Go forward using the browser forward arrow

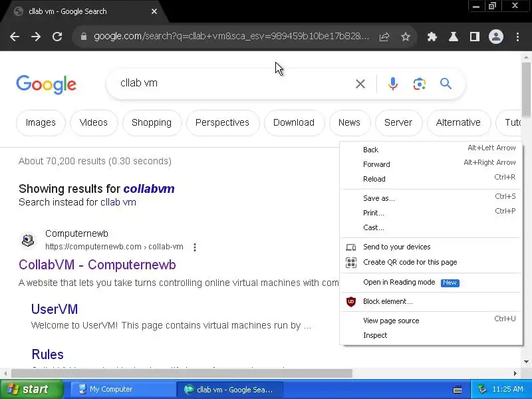[x=36, y=37]
